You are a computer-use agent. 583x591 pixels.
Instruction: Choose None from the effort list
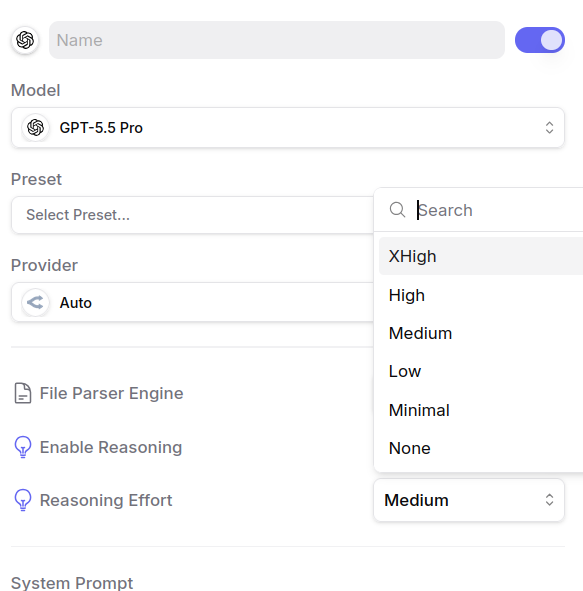point(481,448)
